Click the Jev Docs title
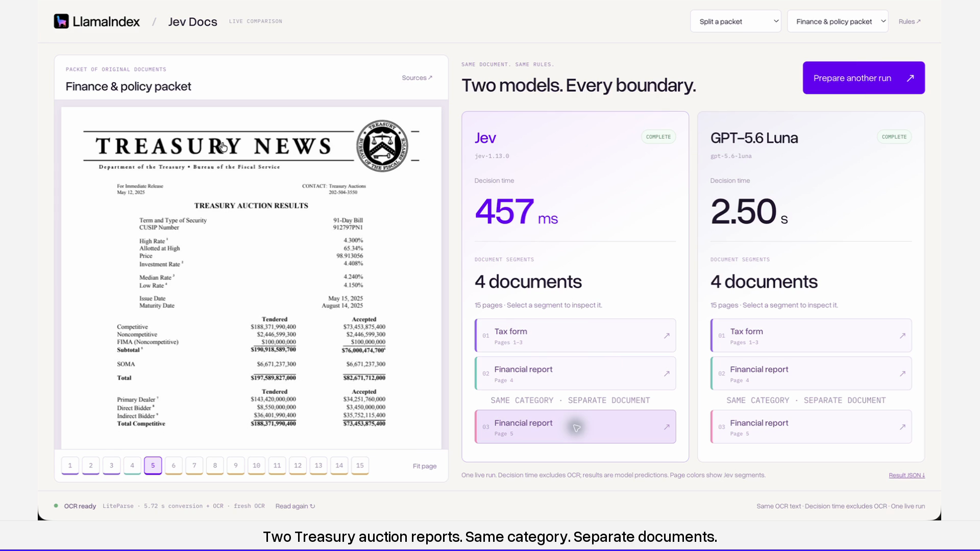Image resolution: width=980 pixels, height=551 pixels. (x=192, y=22)
